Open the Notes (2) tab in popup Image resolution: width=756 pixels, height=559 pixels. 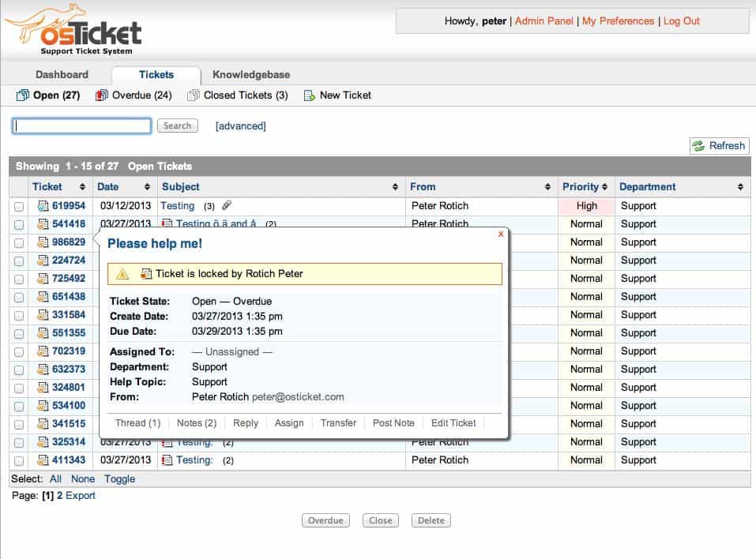coord(197,423)
